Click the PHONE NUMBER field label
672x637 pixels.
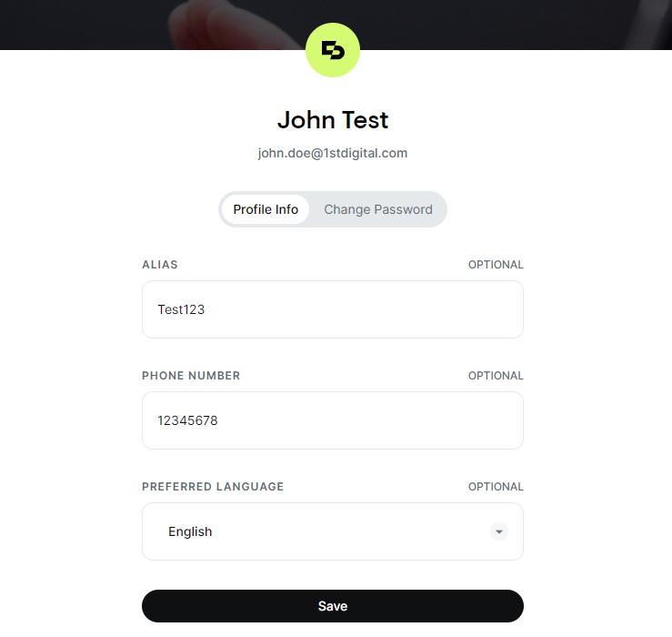click(x=191, y=376)
